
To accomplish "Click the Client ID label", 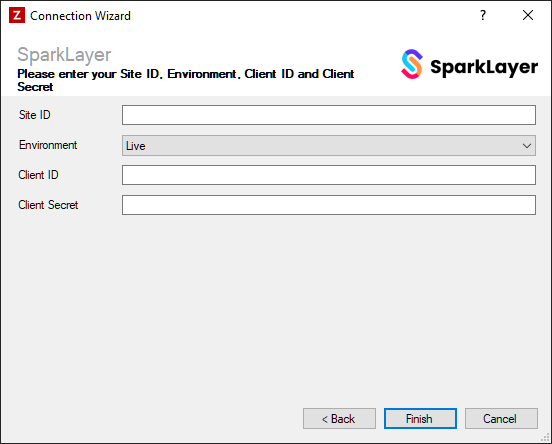I will [38, 175].
